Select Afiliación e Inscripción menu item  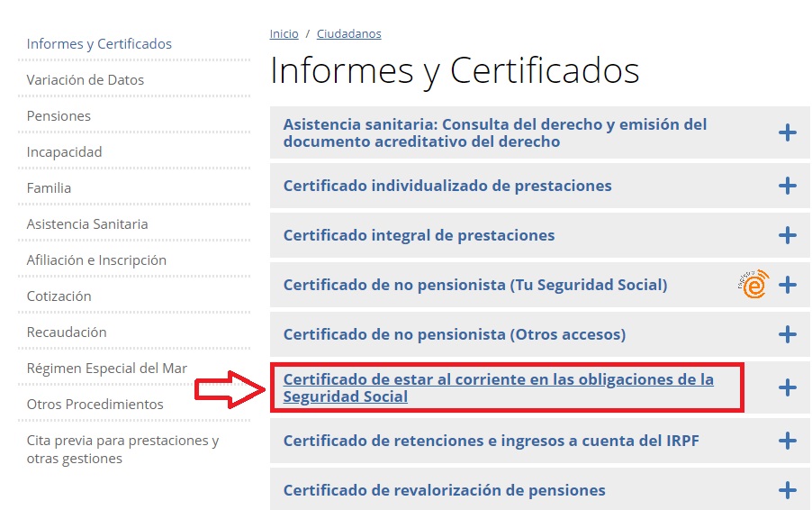[96, 260]
